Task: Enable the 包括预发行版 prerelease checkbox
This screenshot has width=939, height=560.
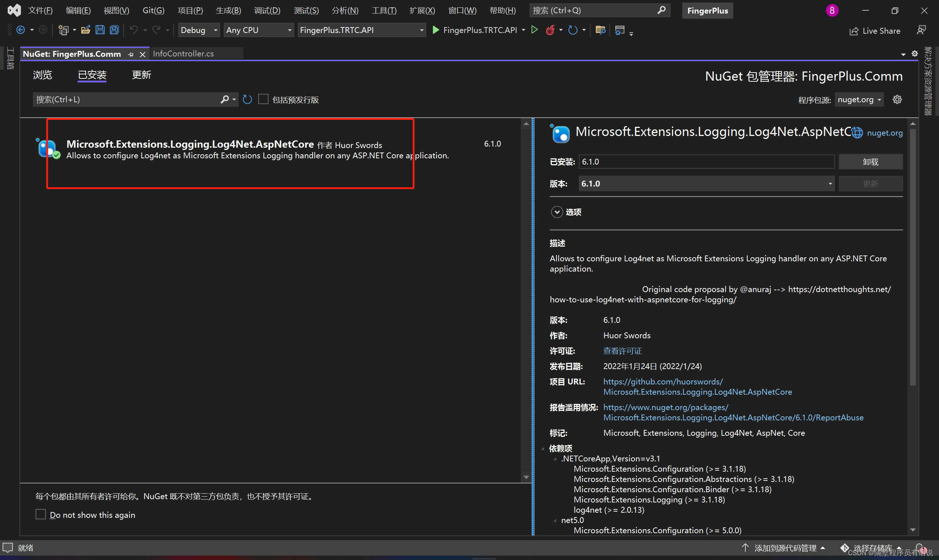Action: [263, 99]
